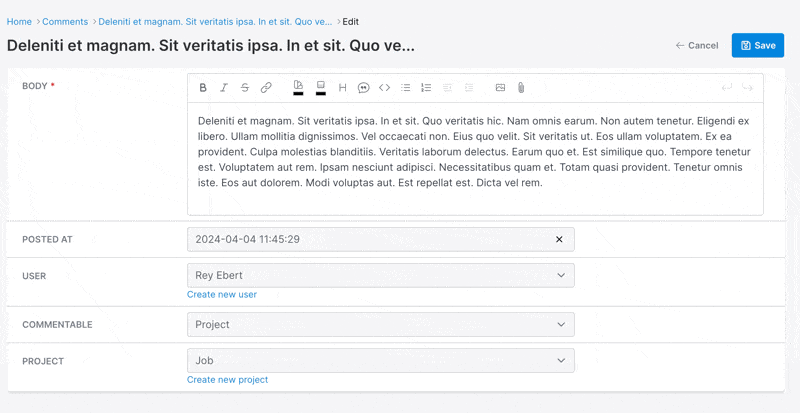The image size is (800, 413).
Task: Go to Comments in the breadcrumb
Action: [x=65, y=22]
